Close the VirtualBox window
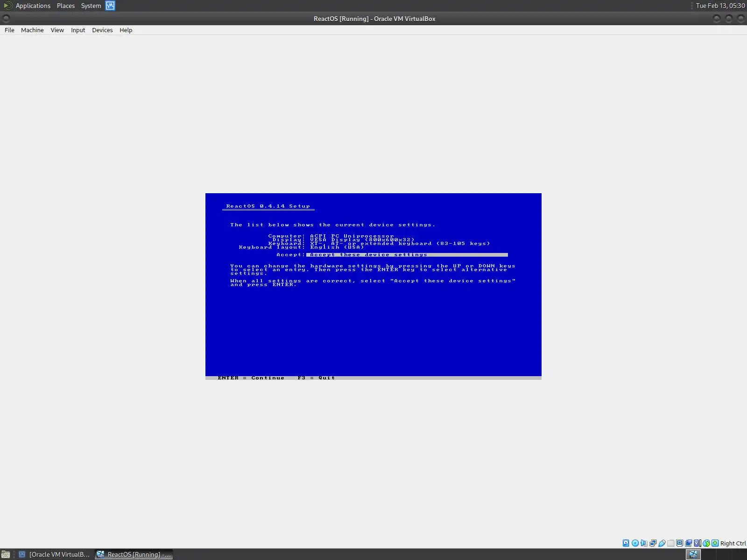 click(x=740, y=19)
